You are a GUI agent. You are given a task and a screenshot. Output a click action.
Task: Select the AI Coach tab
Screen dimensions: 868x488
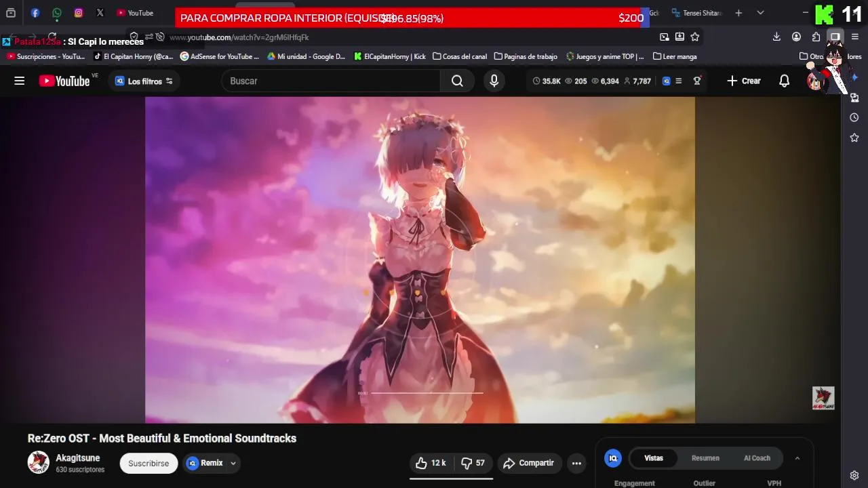tap(757, 458)
